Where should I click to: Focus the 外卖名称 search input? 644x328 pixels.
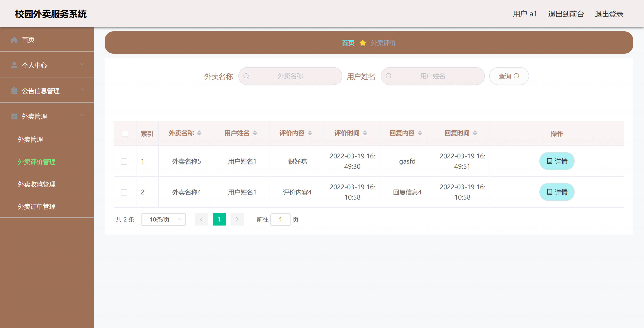point(290,76)
